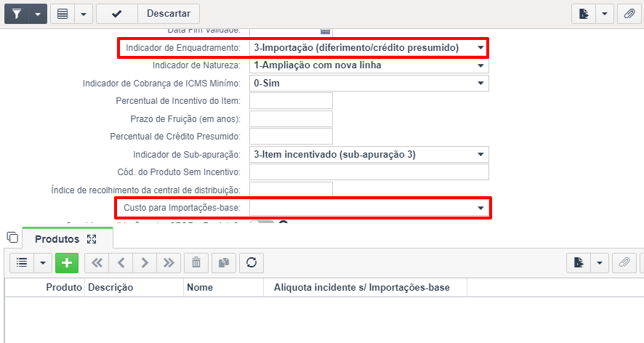Screen dimensions: 644x343
Task: Click the Produtos list view icon
Action: (x=22, y=262)
